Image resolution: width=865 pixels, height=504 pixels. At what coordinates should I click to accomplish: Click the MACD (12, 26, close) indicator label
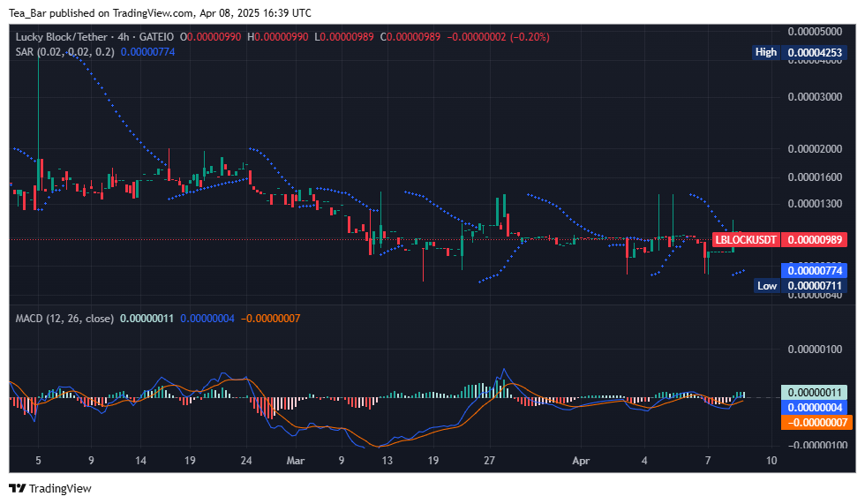[64, 318]
